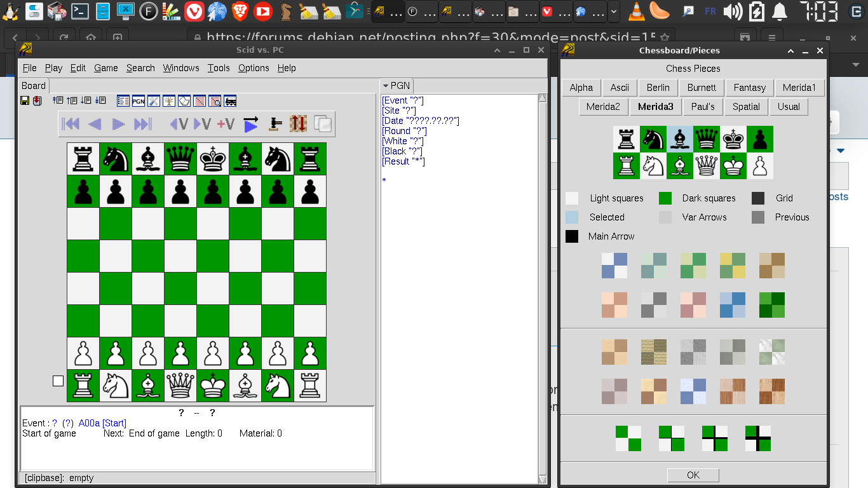Screen dimensions: 868x488
Task: Click the last load-game icon with down arrow
Action: click(100, 100)
